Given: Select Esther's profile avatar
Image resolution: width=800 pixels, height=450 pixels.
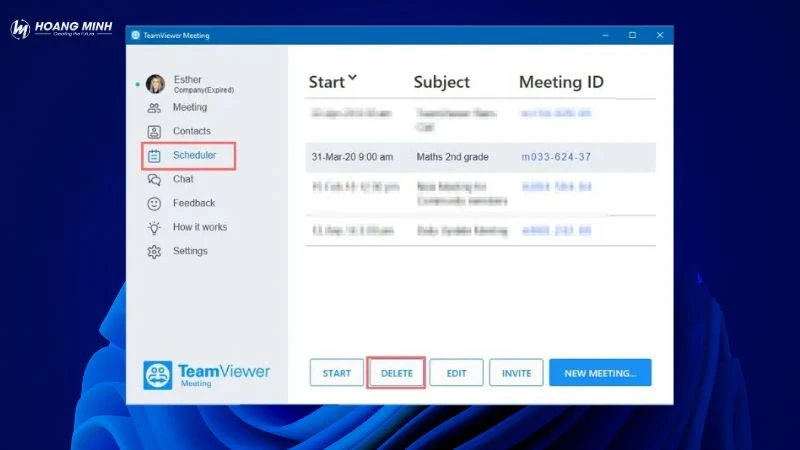Looking at the screenshot, I should coord(155,84).
